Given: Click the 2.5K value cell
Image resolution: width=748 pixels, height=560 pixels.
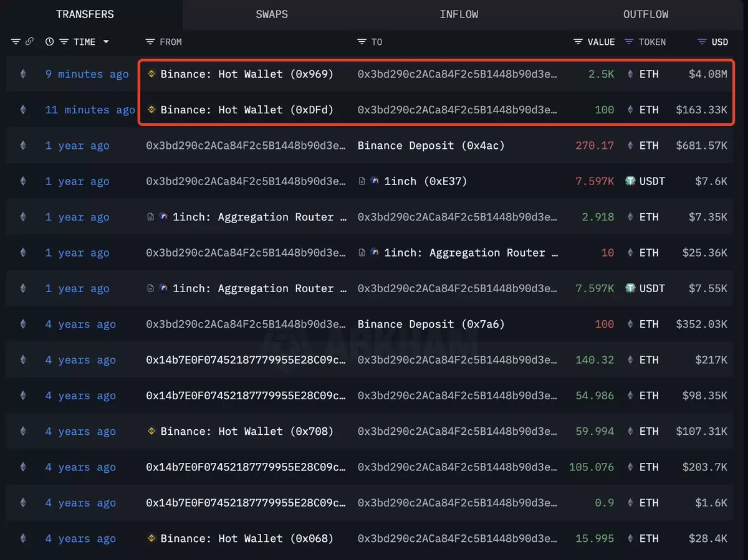Looking at the screenshot, I should pos(601,74).
